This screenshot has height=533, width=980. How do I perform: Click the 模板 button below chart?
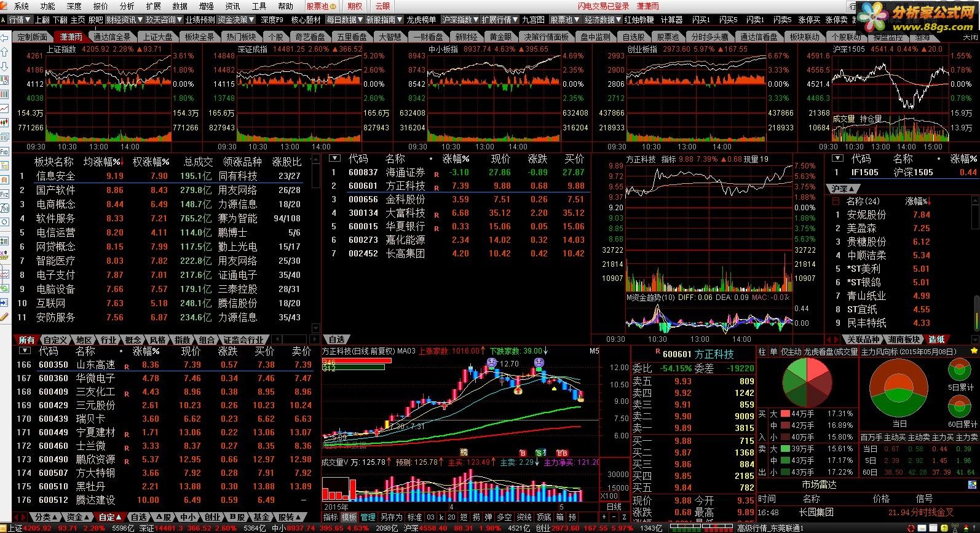[349, 518]
